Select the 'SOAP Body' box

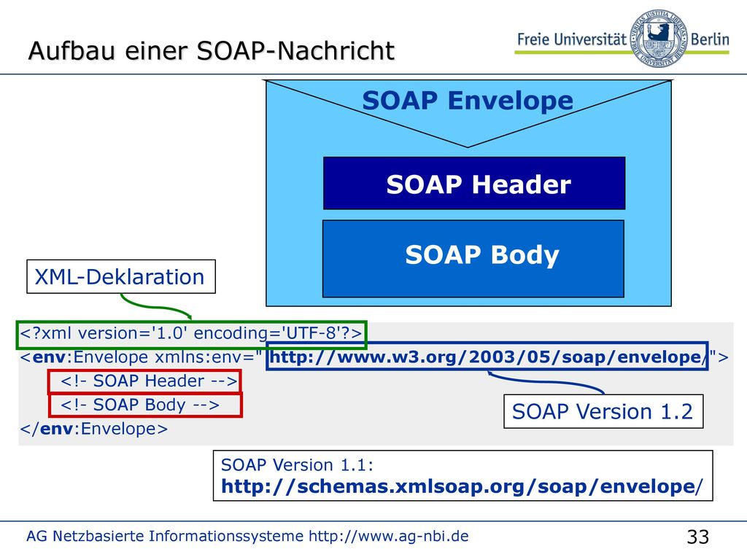coord(473,259)
